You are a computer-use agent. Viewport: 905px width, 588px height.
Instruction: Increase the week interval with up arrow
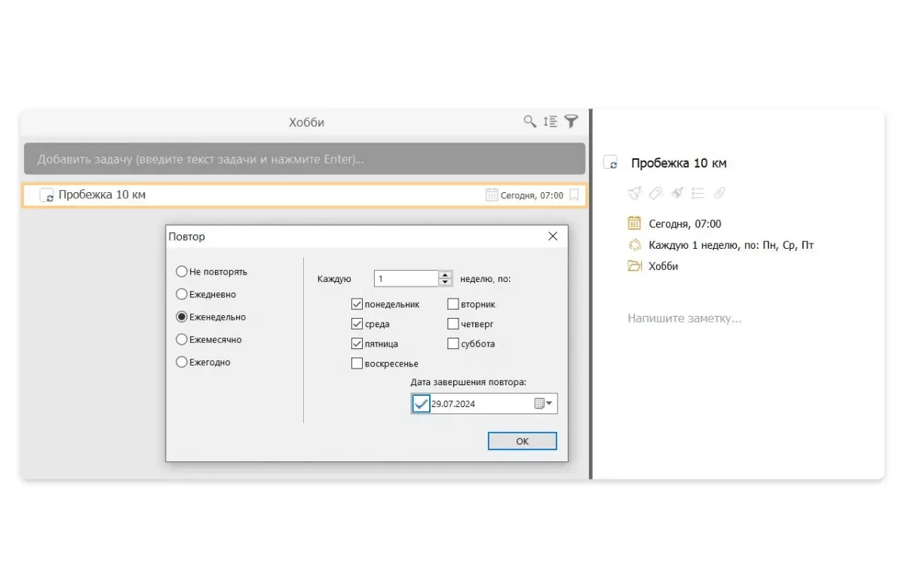tap(445, 275)
